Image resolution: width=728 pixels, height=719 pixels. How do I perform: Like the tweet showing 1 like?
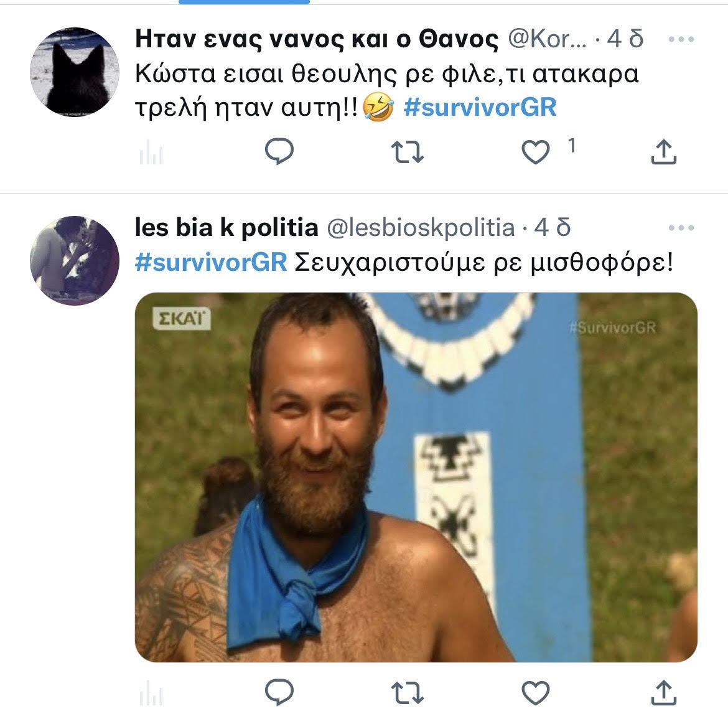tap(535, 152)
